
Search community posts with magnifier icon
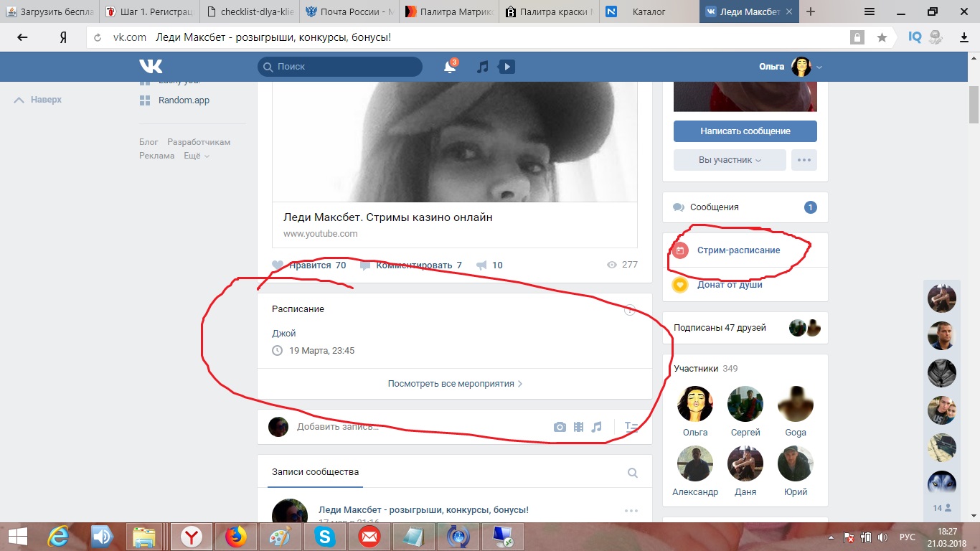click(633, 473)
